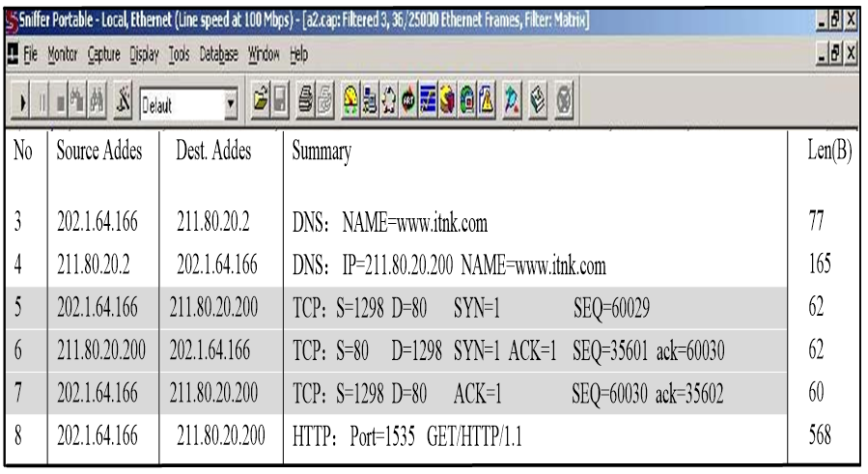
Task: Click source address 202.1.64.166 in frame 3
Action: pos(98,221)
